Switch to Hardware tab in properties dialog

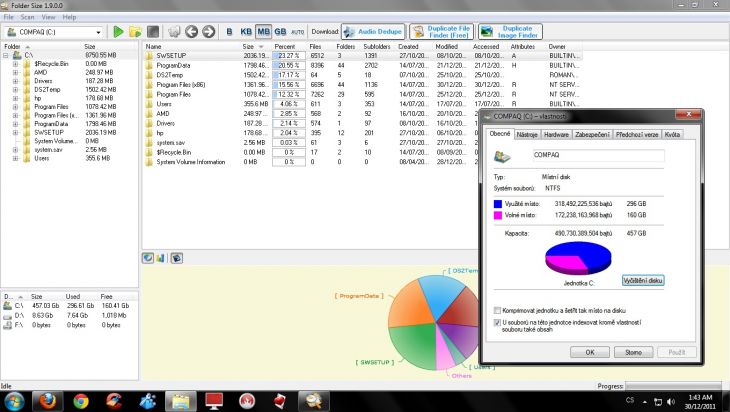[556, 135]
